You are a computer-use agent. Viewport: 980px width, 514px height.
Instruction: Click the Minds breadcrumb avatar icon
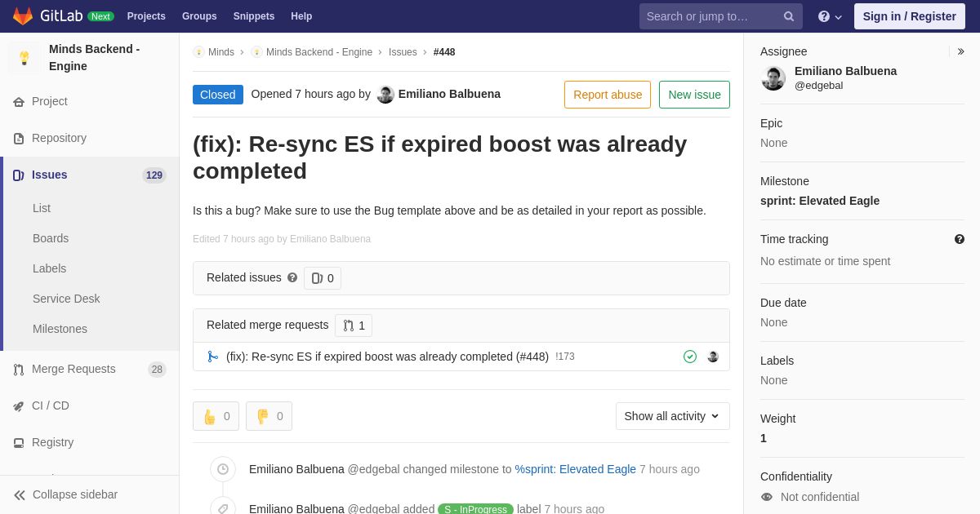(198, 52)
